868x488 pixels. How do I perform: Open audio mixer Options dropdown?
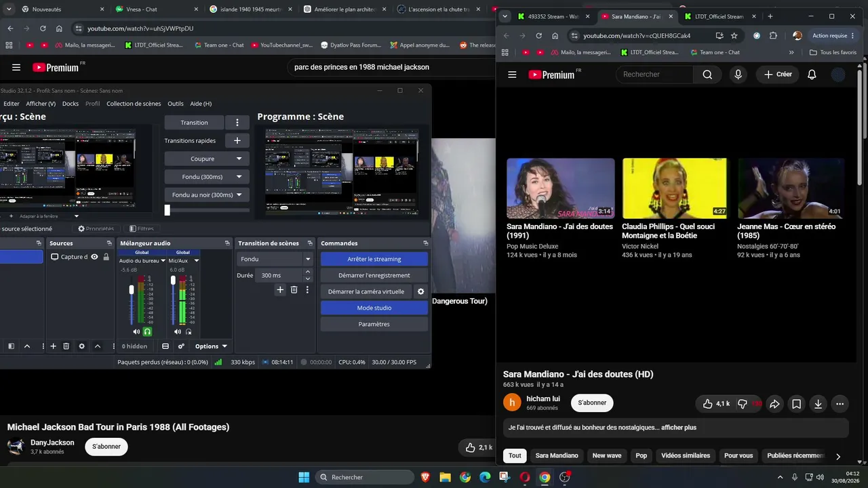[211, 346]
